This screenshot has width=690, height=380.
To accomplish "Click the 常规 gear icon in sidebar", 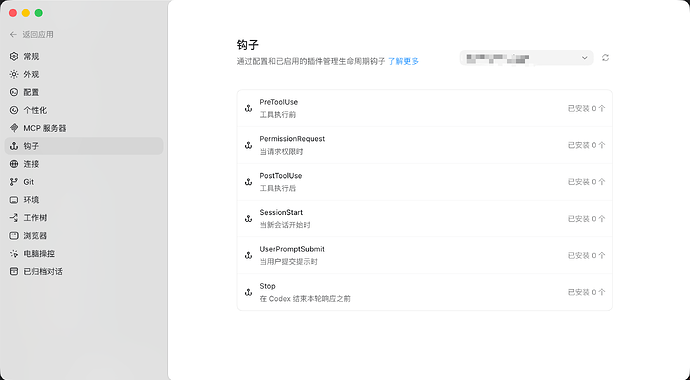I will click(14, 56).
